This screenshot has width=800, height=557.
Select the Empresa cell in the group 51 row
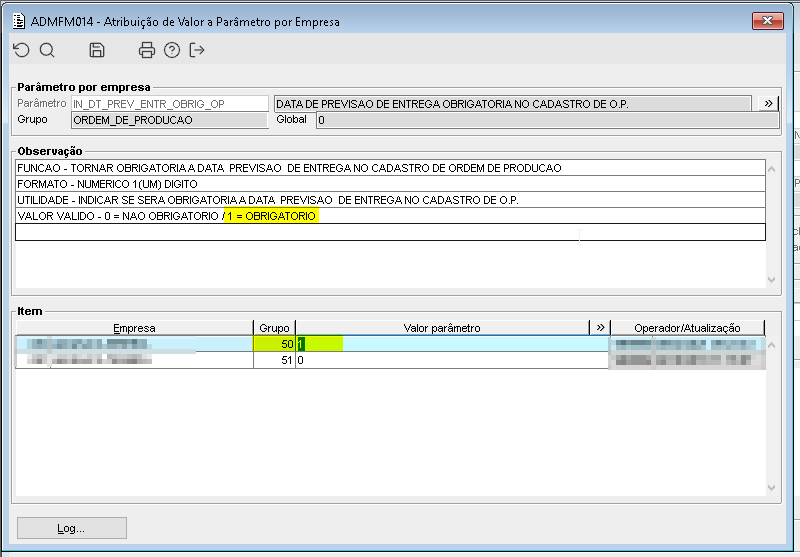click(x=134, y=360)
